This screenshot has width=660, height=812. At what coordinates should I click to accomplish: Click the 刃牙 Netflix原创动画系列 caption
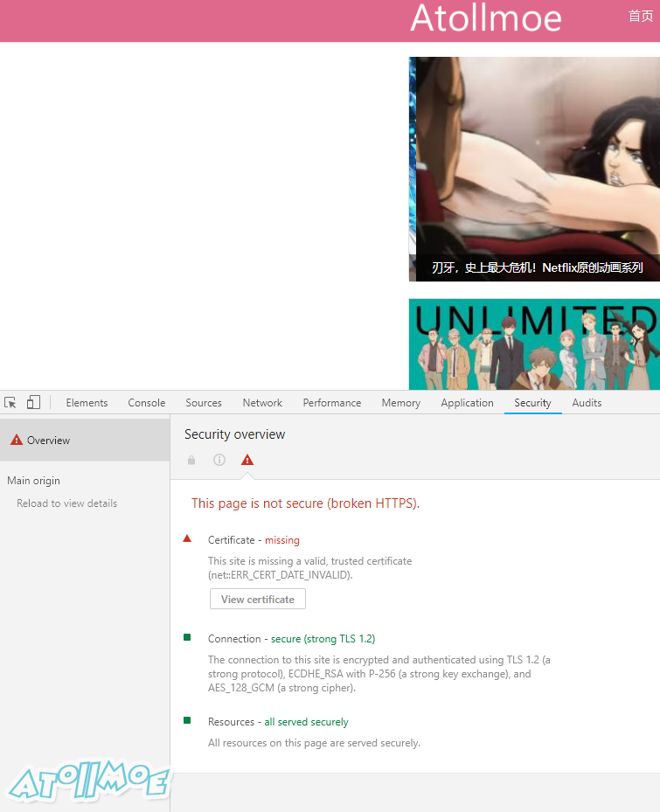(x=538, y=267)
